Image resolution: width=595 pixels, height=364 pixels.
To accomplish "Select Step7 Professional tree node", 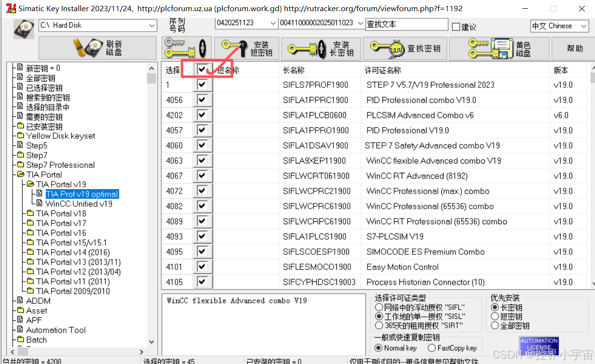I will [x=61, y=165].
